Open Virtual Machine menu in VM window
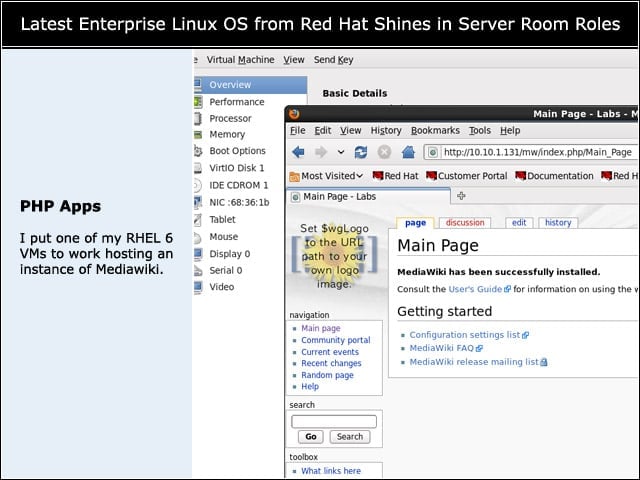This screenshot has width=640, height=480. (240, 60)
